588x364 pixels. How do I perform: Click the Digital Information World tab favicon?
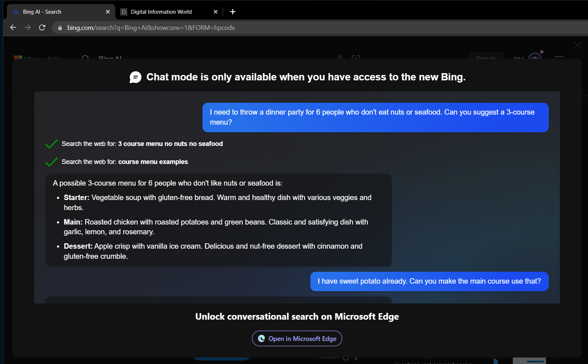tap(124, 12)
